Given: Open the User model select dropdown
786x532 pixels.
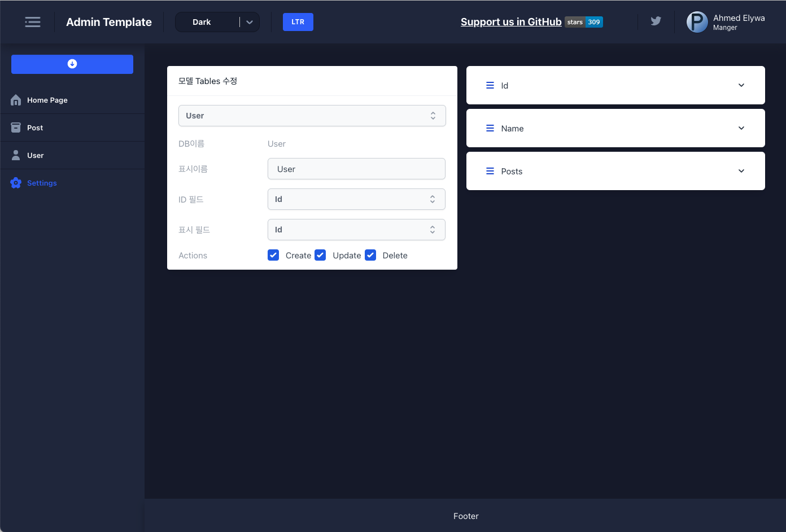Looking at the screenshot, I should (x=312, y=116).
